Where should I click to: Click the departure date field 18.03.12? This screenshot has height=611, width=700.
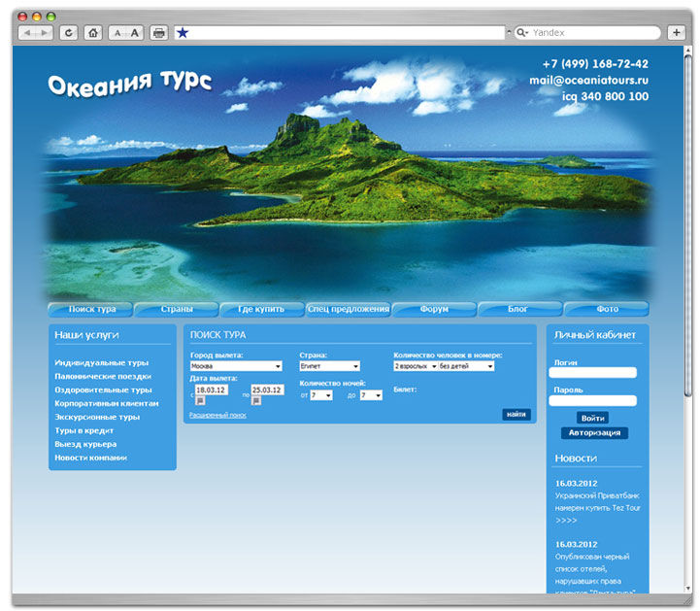click(212, 390)
